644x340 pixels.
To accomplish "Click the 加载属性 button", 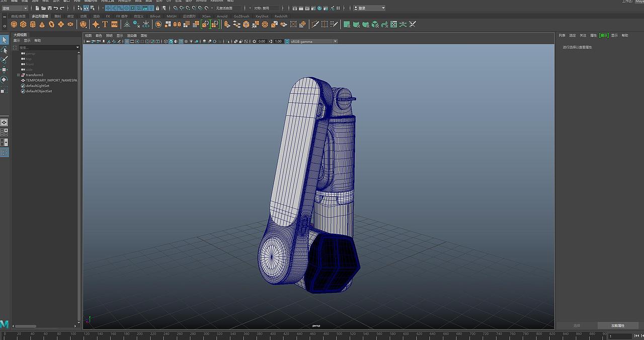I will [618, 325].
